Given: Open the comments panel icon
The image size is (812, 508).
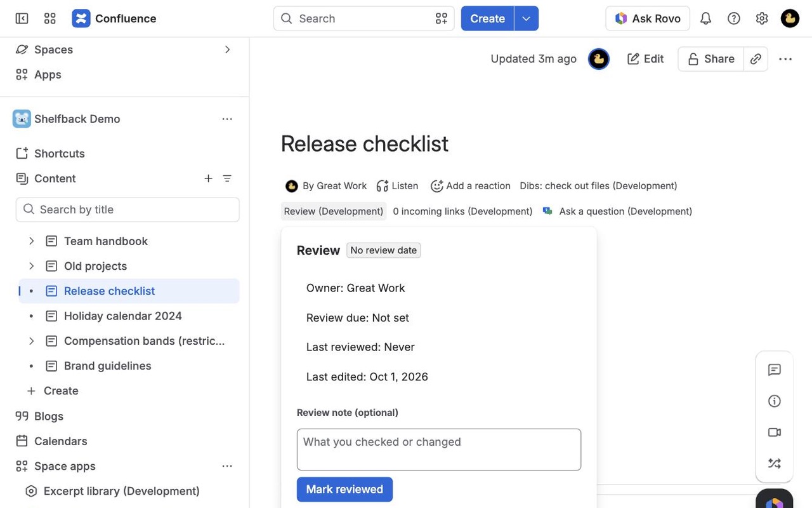Looking at the screenshot, I should [x=774, y=370].
